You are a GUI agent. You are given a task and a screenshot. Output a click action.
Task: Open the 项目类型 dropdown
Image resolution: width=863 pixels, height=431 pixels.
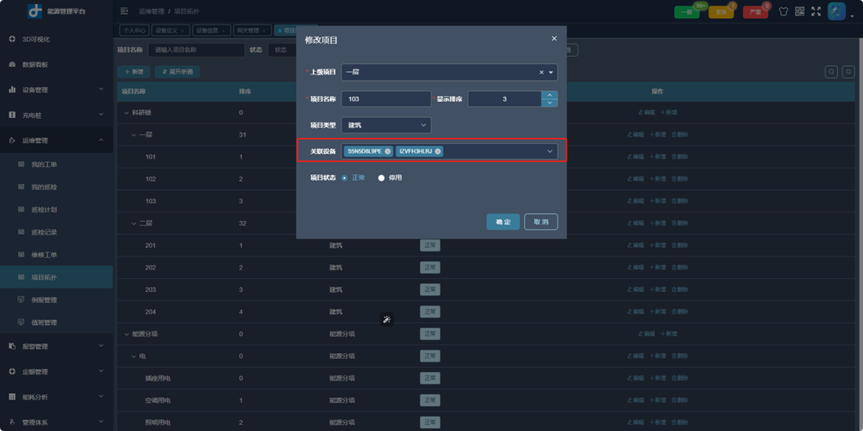(x=386, y=125)
